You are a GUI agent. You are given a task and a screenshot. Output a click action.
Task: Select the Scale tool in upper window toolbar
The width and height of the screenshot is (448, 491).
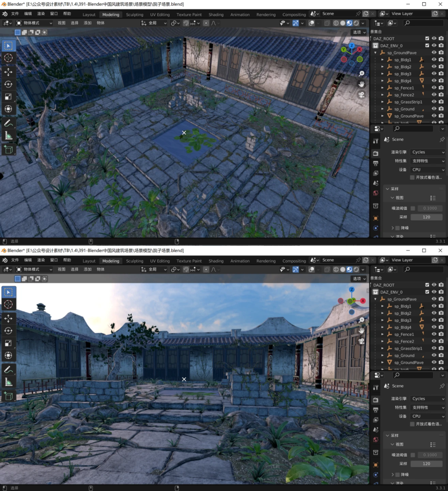point(8,97)
